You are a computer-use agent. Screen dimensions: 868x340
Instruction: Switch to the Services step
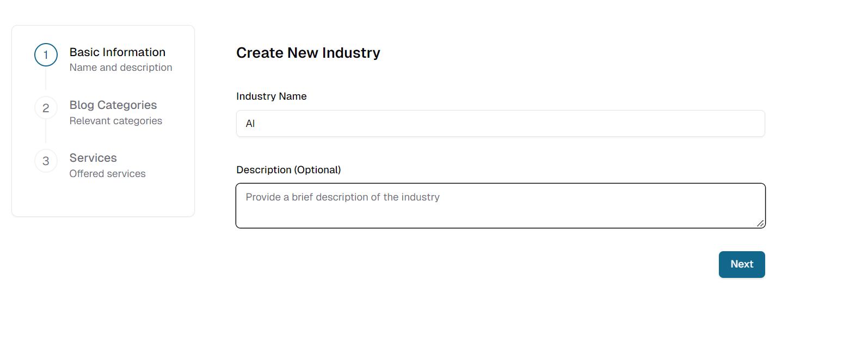coord(93,158)
